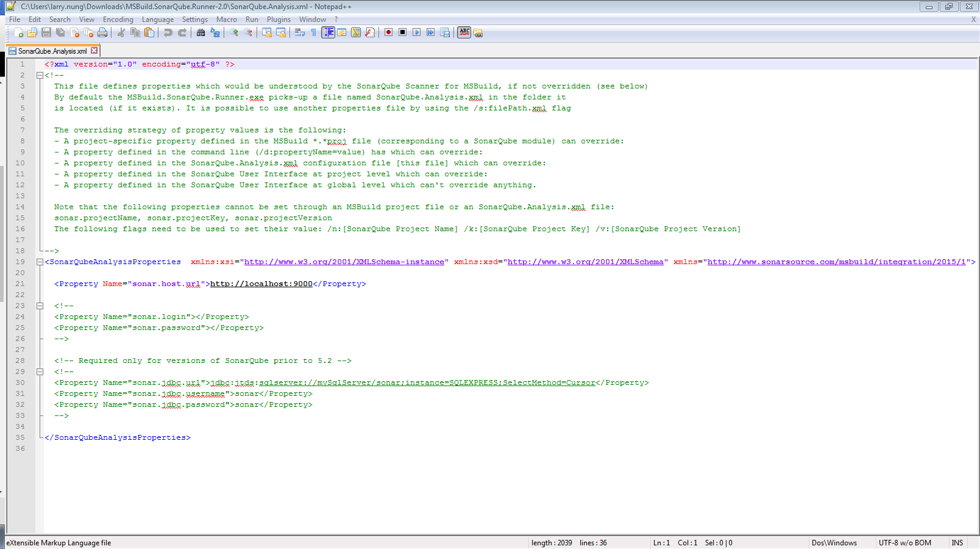
Task: Click the Redo toolbar arrow
Action: pyautogui.click(x=182, y=32)
